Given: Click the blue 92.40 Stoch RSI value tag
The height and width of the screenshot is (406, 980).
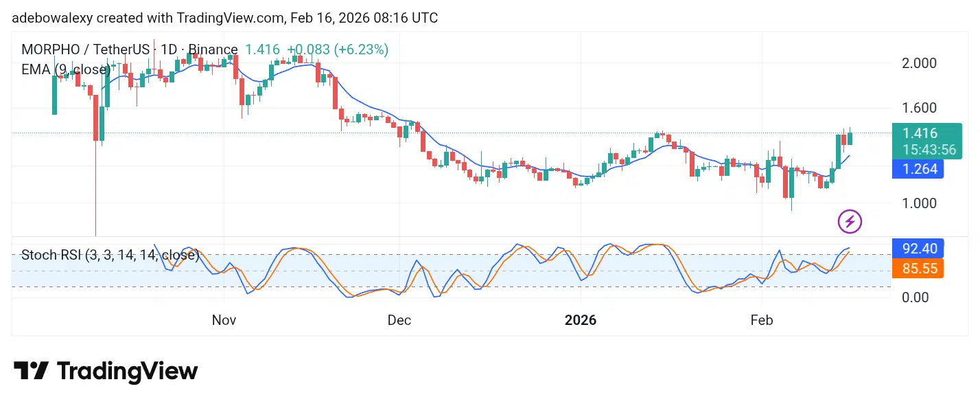Looking at the screenshot, I should (918, 248).
